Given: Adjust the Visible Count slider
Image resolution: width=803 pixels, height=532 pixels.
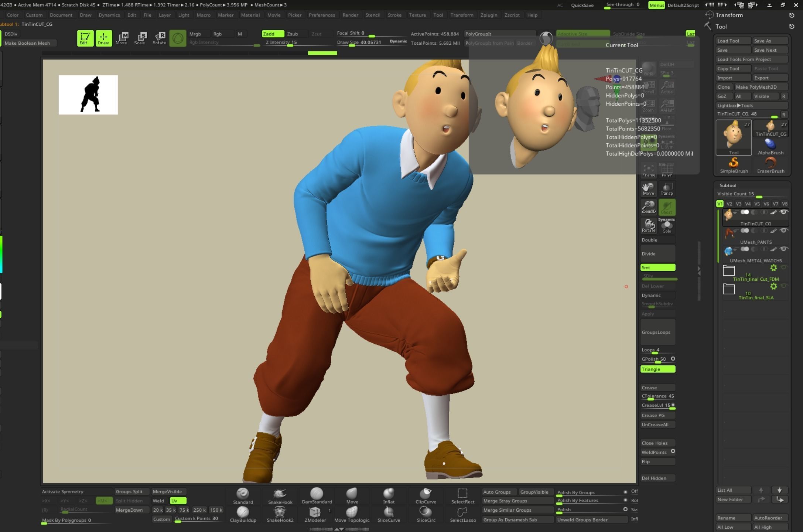Looking at the screenshot, I should [x=752, y=194].
